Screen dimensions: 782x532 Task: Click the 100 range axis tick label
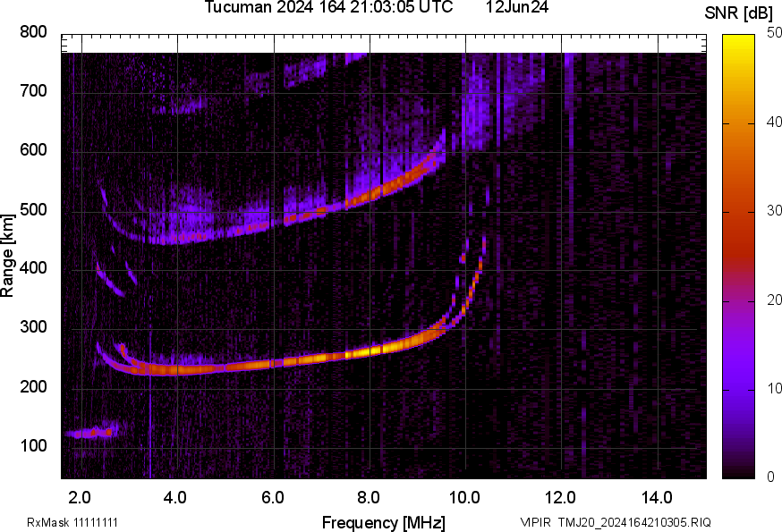pos(33,445)
